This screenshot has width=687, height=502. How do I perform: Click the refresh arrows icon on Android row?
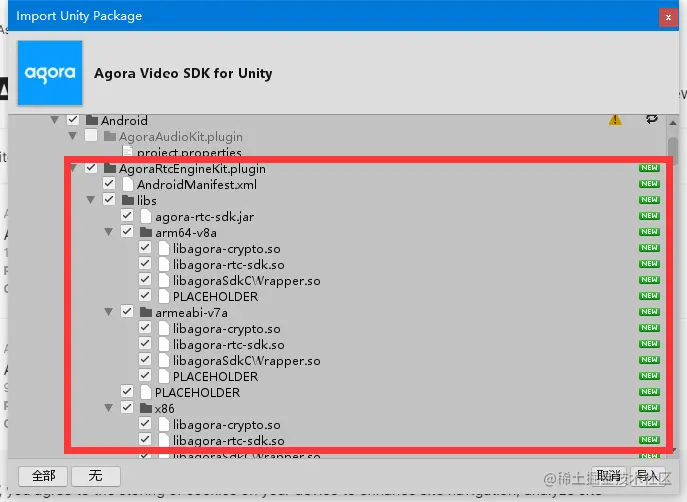(x=652, y=119)
